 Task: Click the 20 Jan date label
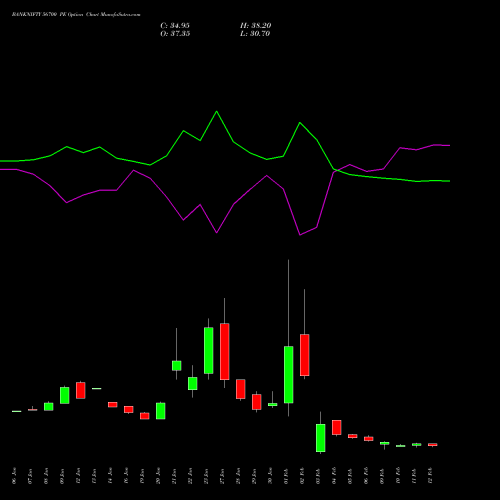click(x=158, y=476)
